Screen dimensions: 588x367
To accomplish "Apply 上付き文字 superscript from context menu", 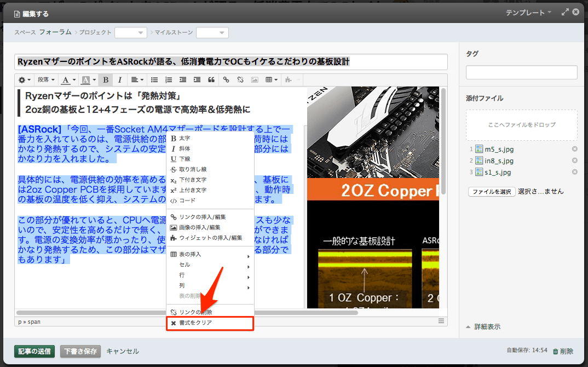I will (210, 190).
